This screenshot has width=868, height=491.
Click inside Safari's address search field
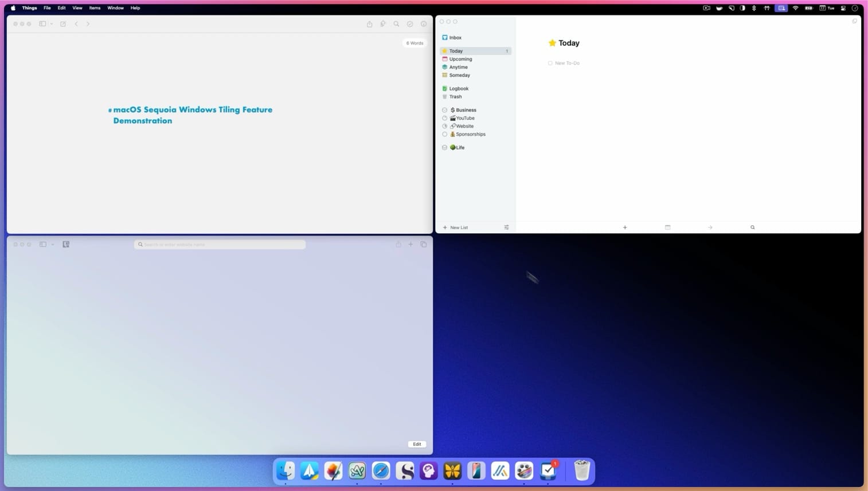(220, 244)
